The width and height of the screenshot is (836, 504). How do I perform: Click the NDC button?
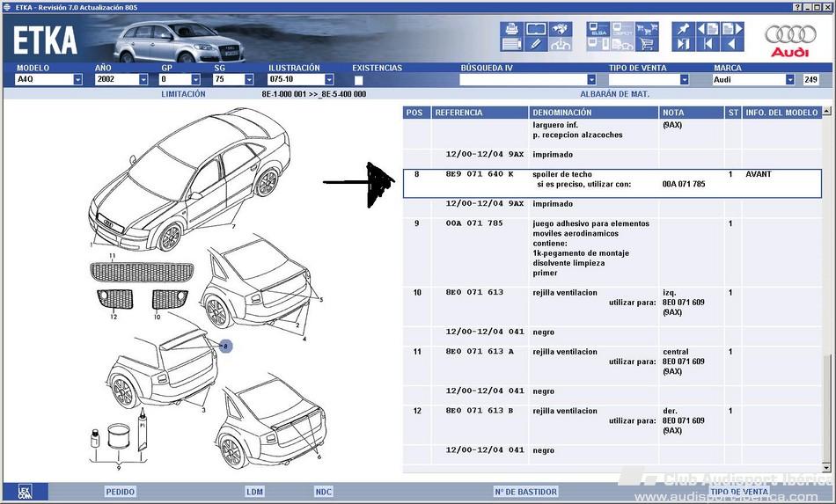(x=323, y=492)
